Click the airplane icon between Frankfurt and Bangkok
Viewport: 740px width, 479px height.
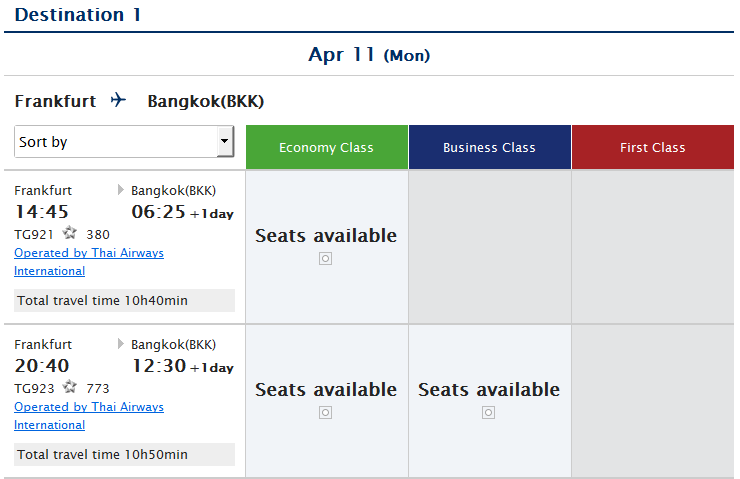[120, 101]
